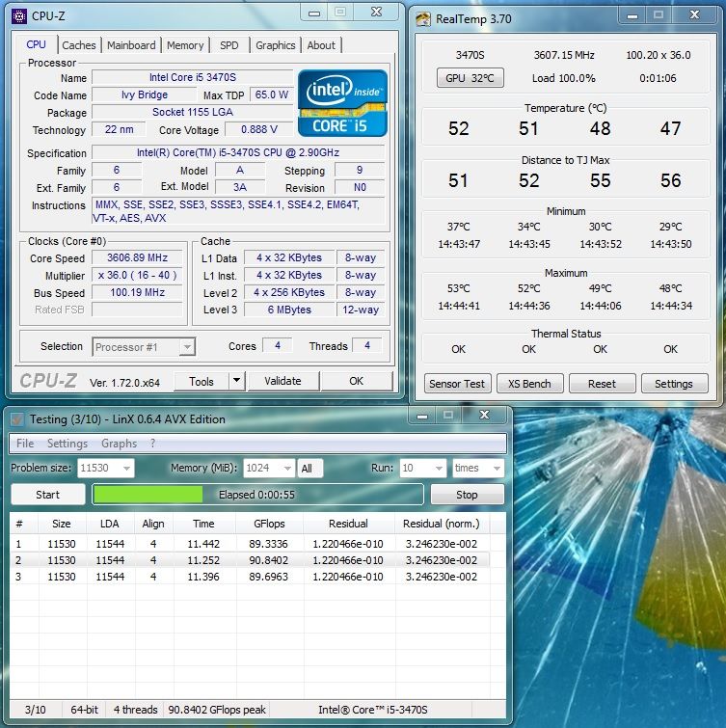Close the LinX window

pyautogui.click(x=484, y=415)
